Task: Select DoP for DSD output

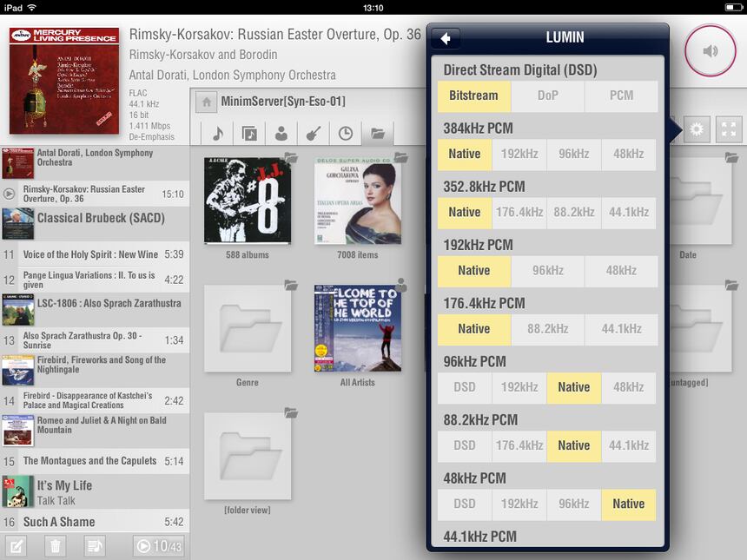Action: click(547, 96)
